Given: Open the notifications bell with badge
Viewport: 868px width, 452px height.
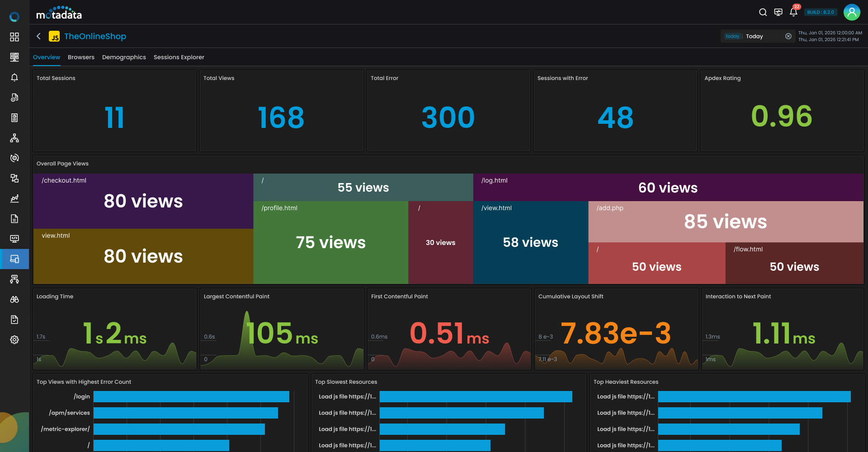Looking at the screenshot, I should pyautogui.click(x=793, y=12).
